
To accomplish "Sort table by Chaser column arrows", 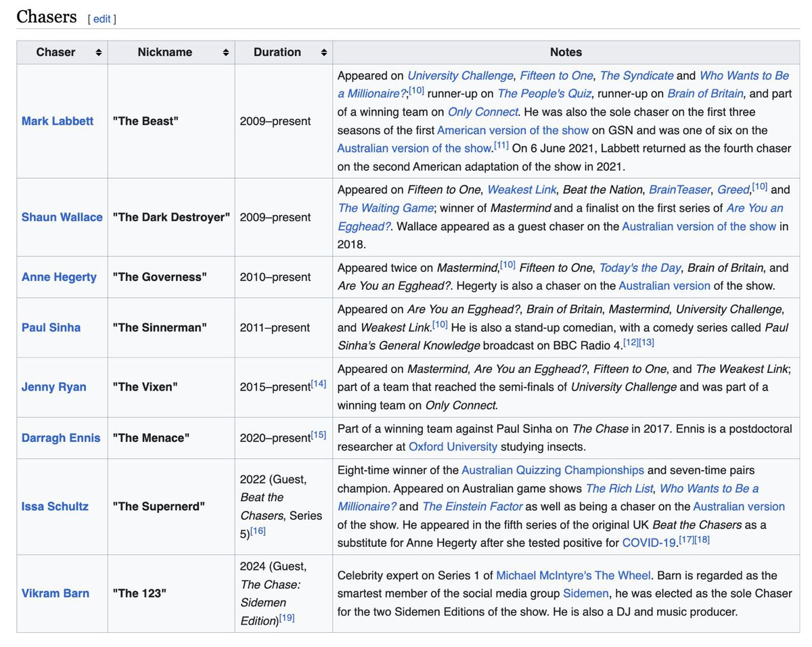I will pos(99,53).
